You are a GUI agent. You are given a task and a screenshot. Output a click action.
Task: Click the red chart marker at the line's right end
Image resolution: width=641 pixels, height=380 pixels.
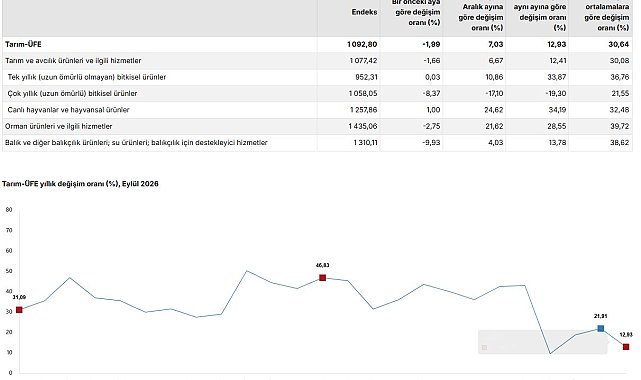point(626,347)
